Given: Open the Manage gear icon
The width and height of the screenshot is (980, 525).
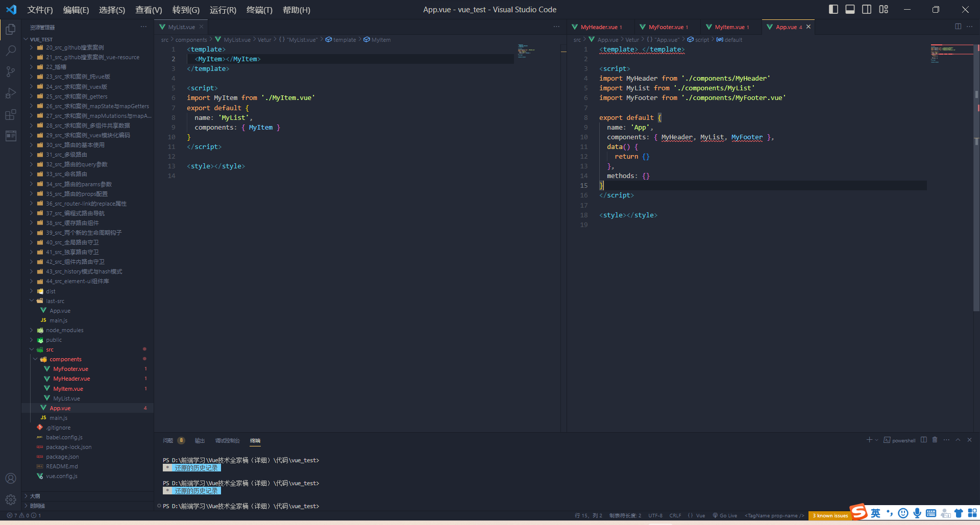Looking at the screenshot, I should [11, 499].
